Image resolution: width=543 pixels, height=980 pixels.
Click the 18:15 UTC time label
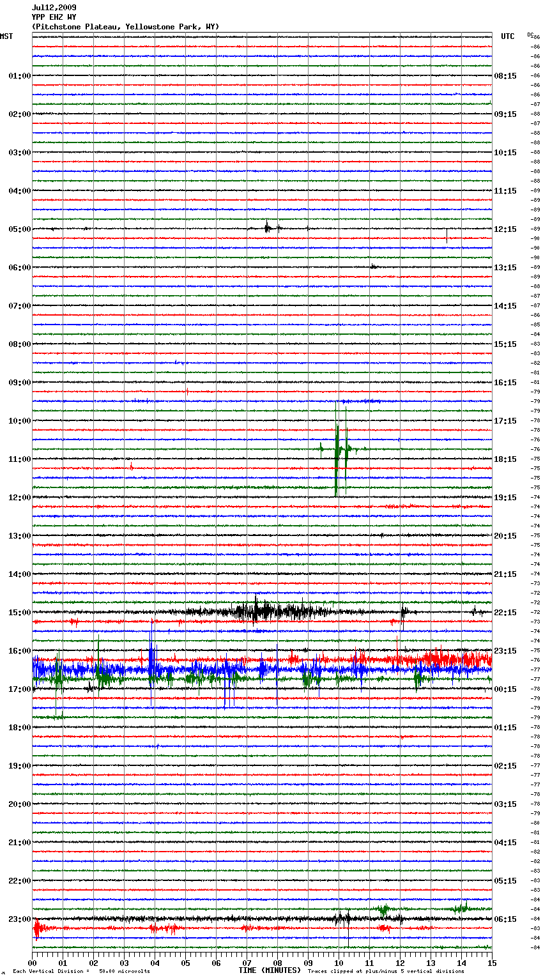click(505, 459)
